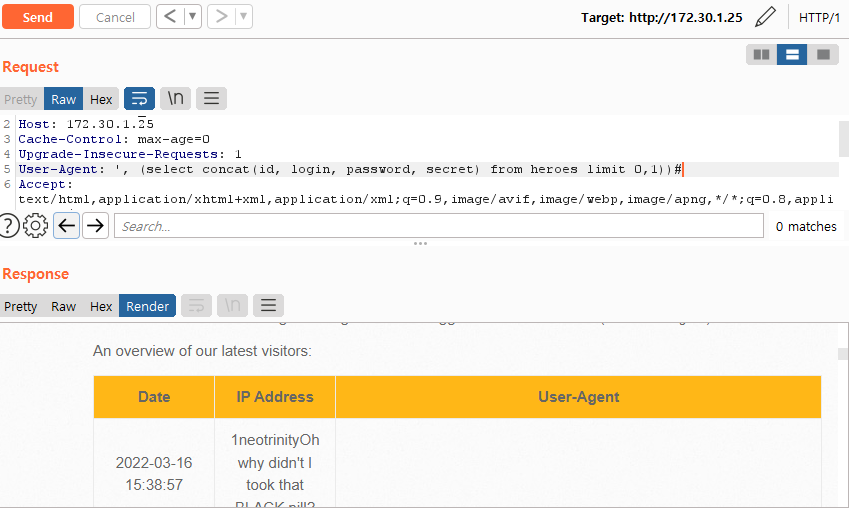Toggle word wrap in request editor
Image resolution: width=849 pixels, height=508 pixels.
(x=139, y=99)
